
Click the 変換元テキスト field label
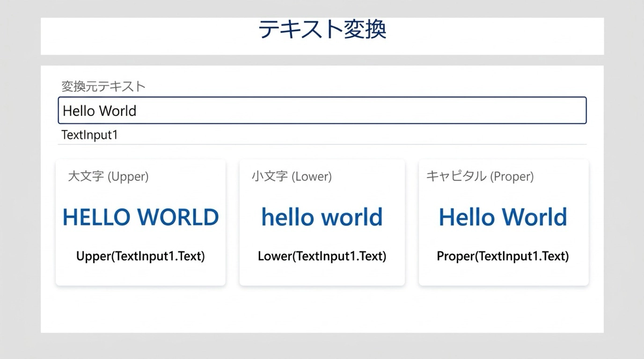click(104, 86)
